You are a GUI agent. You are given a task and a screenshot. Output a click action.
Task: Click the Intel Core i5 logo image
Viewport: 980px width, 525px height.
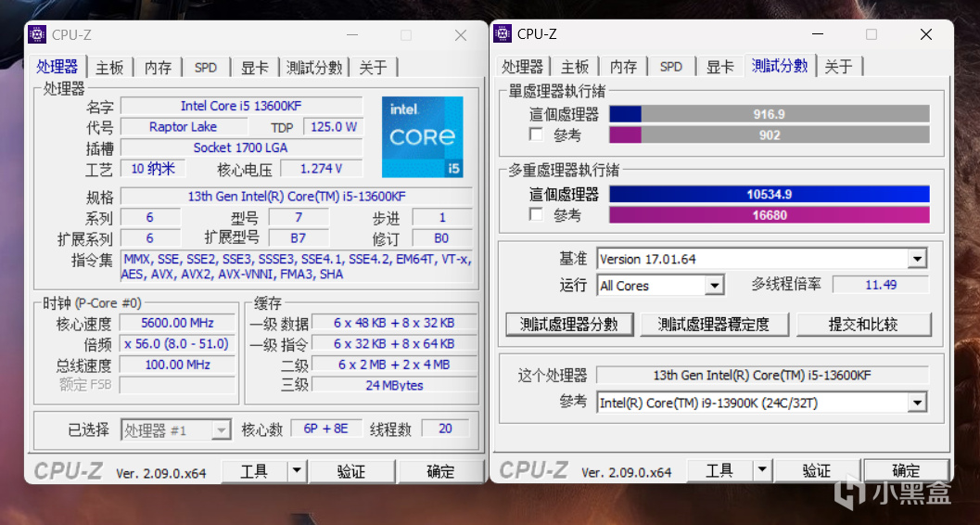click(x=423, y=137)
